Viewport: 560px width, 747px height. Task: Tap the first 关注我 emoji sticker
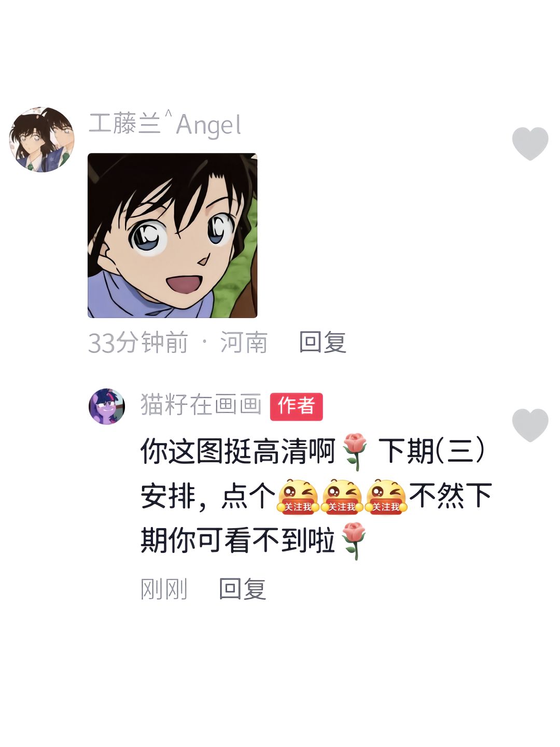click(x=298, y=496)
